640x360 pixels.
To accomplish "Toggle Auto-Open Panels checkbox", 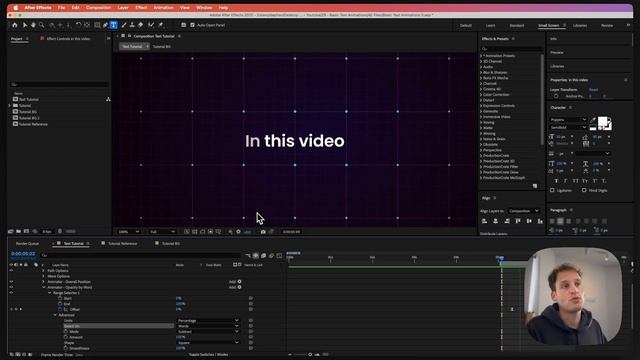I will pyautogui.click(x=192, y=25).
